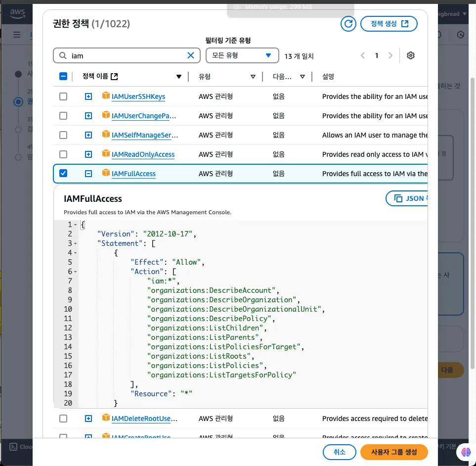Expand the IAMReadOnlyAccess policy details
The height and width of the screenshot is (466, 476).
[x=88, y=154]
